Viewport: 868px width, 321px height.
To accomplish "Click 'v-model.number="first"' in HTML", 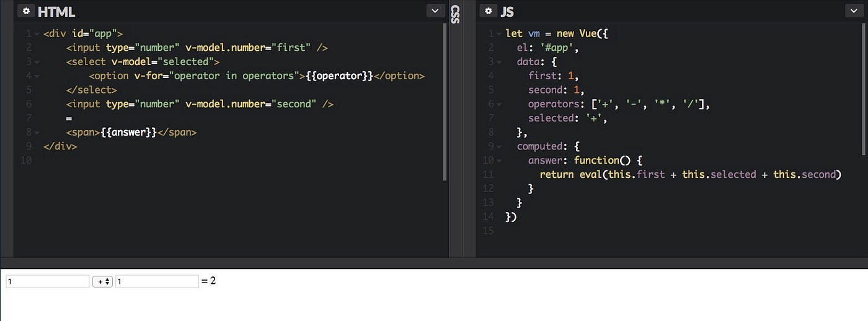I will 249,48.
